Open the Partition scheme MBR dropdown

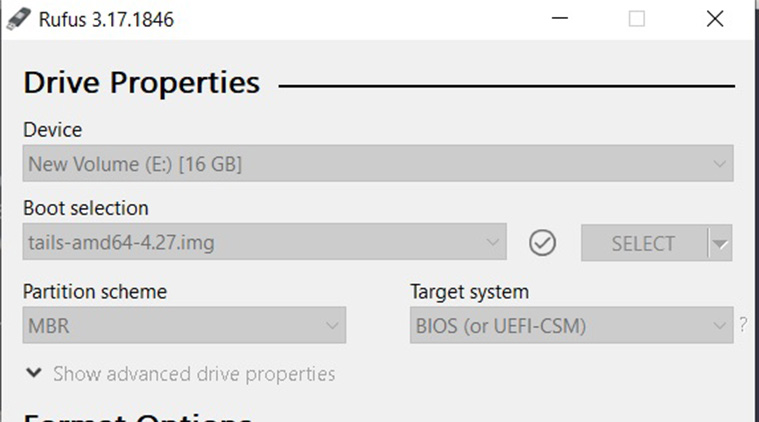point(184,325)
